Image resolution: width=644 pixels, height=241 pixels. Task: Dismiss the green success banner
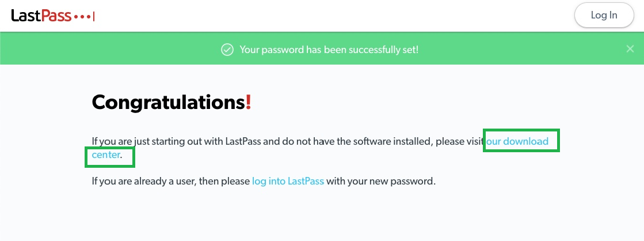coord(630,49)
